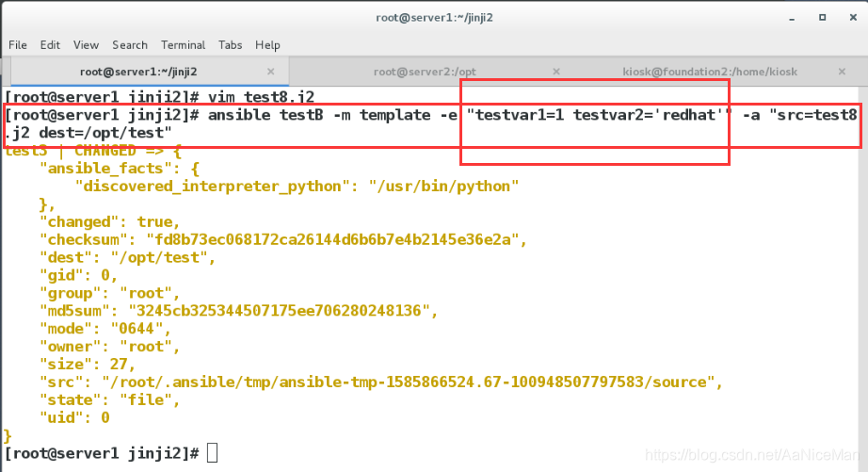Click the testvar1=1 argument text
This screenshot has height=472, width=868.
pos(520,115)
